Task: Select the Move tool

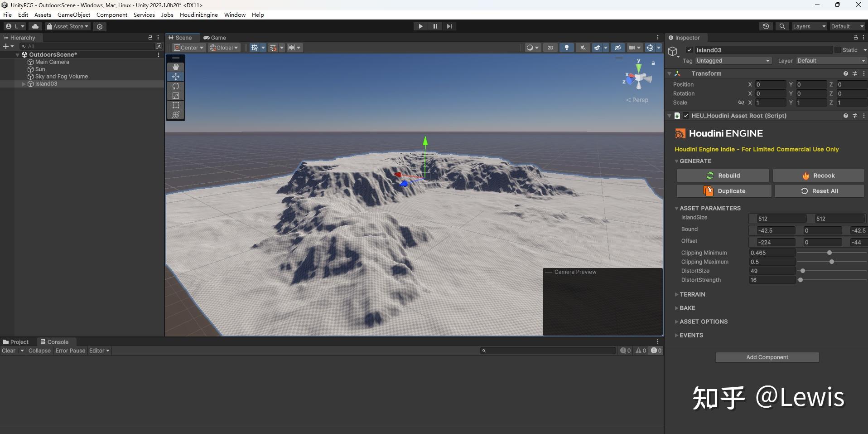Action: (x=175, y=77)
